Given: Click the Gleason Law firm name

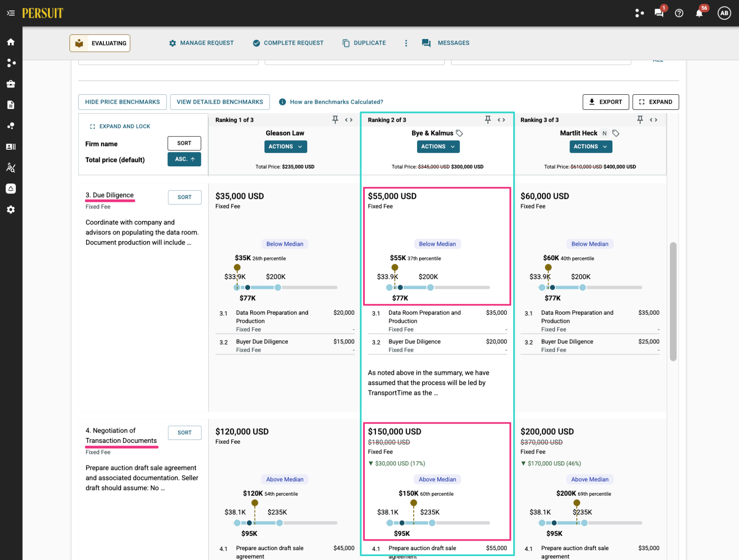Looking at the screenshot, I should [x=285, y=133].
